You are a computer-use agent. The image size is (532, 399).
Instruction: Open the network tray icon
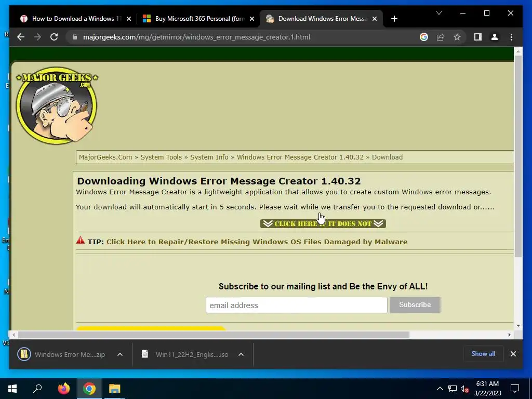[x=453, y=389]
